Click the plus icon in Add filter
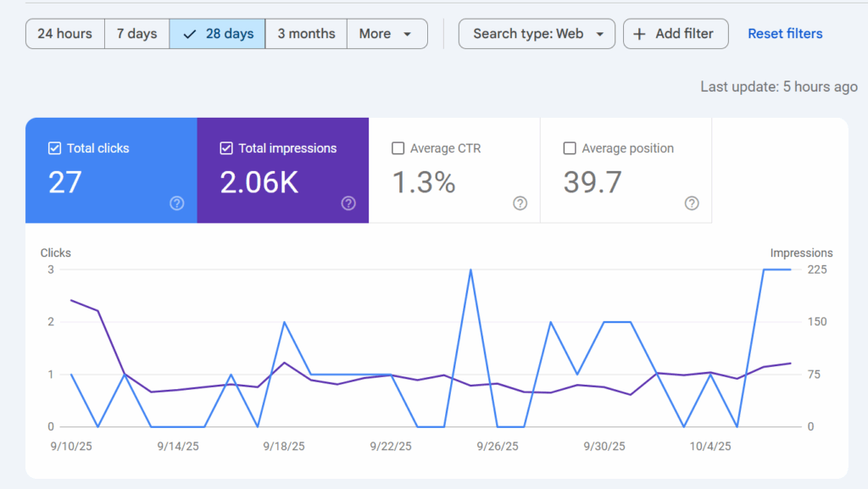Screen dimensions: 868x489 pyautogui.click(x=639, y=34)
